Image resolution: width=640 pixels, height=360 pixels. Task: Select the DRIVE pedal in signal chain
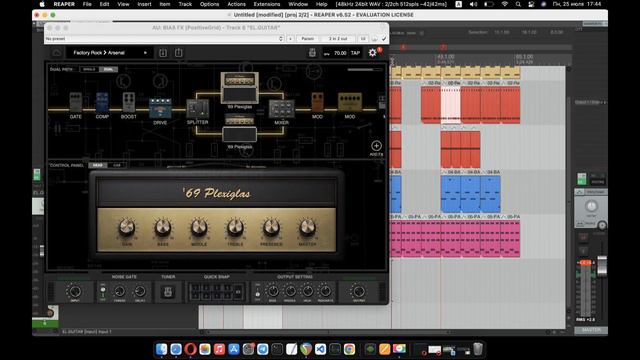(160, 108)
